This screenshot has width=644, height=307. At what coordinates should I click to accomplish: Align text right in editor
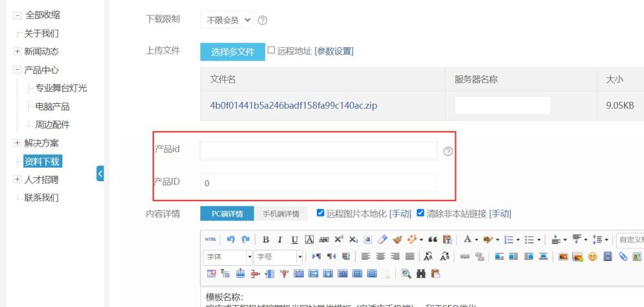pyautogui.click(x=395, y=257)
